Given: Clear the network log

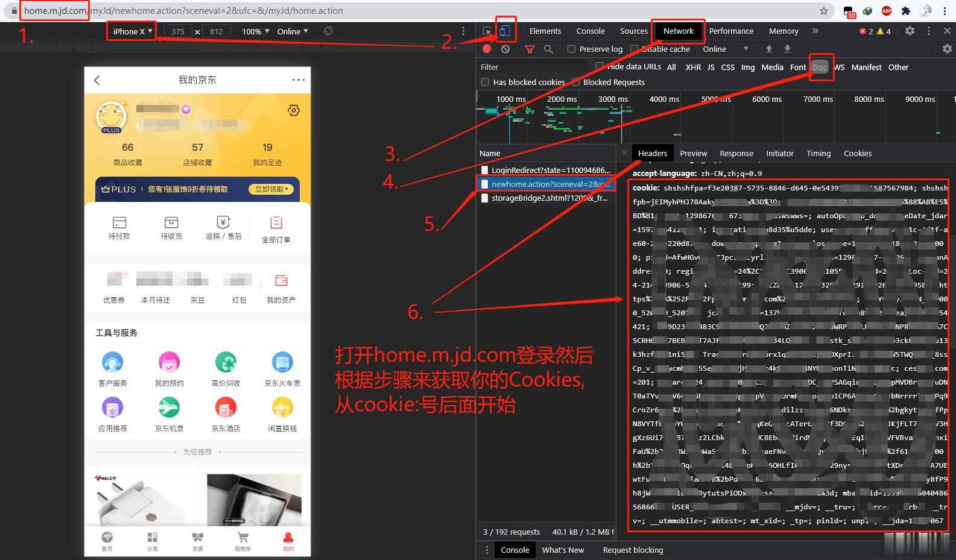Looking at the screenshot, I should point(505,49).
